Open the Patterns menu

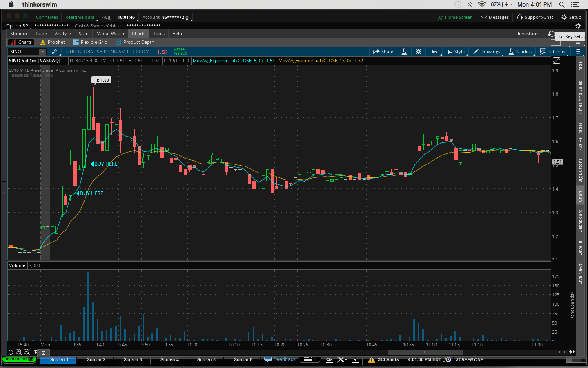552,52
